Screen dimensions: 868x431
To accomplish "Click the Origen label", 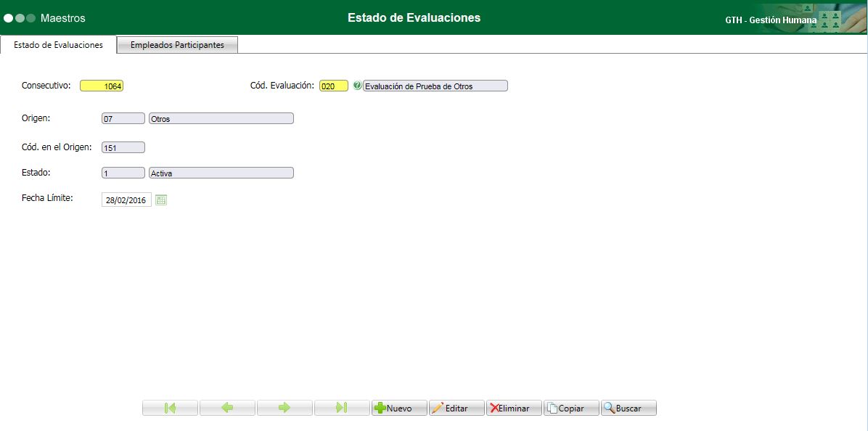I will tap(36, 118).
